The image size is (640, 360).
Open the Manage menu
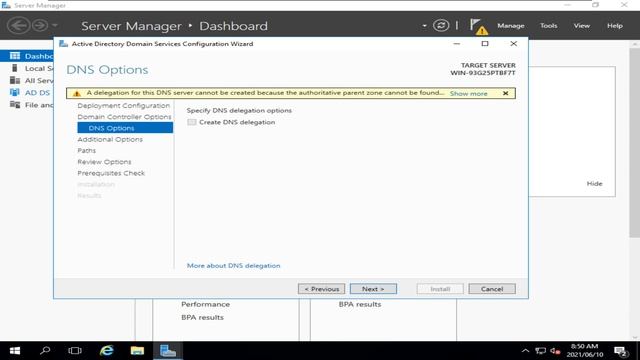pyautogui.click(x=510, y=26)
